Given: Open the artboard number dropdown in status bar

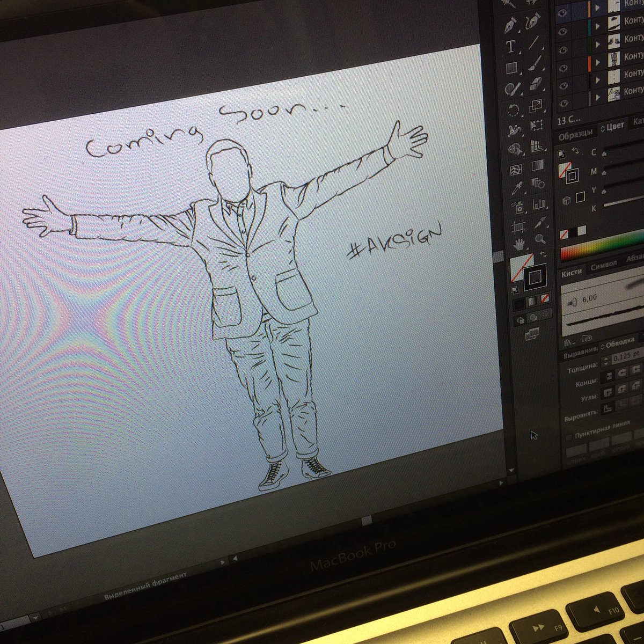Looking at the screenshot, I should tap(35, 618).
